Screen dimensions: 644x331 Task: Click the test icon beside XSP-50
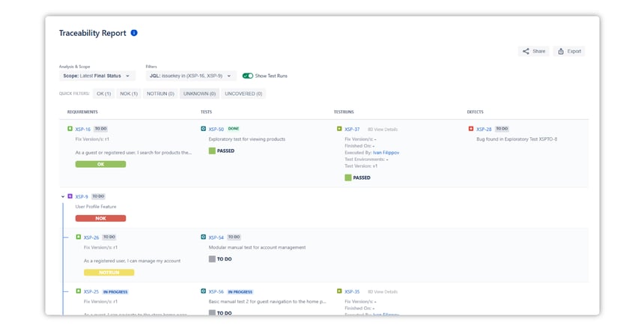click(x=203, y=129)
